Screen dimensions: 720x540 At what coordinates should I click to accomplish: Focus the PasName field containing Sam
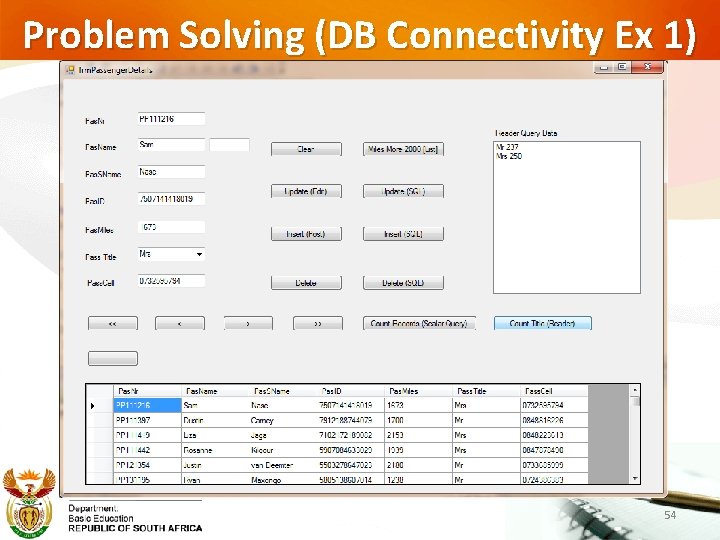pyautogui.click(x=171, y=145)
